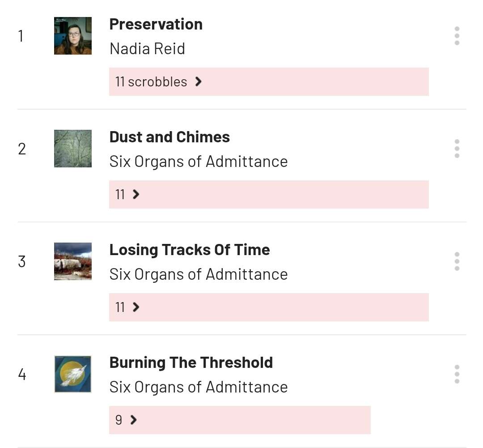Expand scrobble chevron under Losing Tracks Of Time

point(136,307)
